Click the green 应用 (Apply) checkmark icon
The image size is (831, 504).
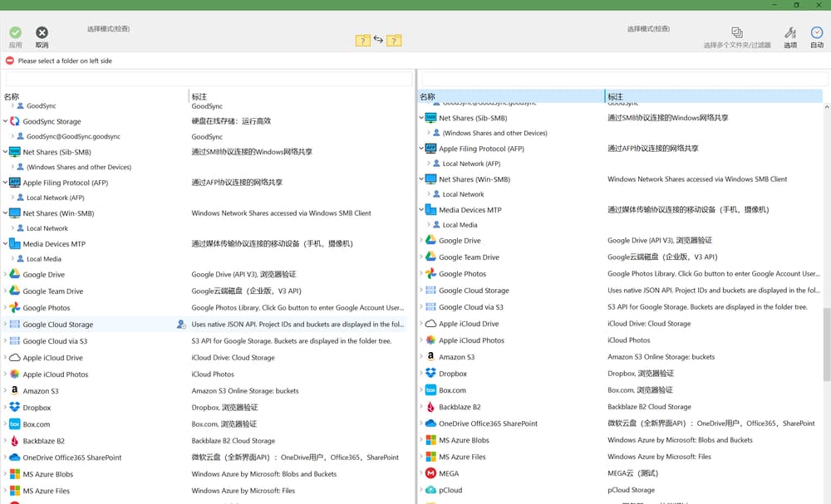click(x=15, y=32)
